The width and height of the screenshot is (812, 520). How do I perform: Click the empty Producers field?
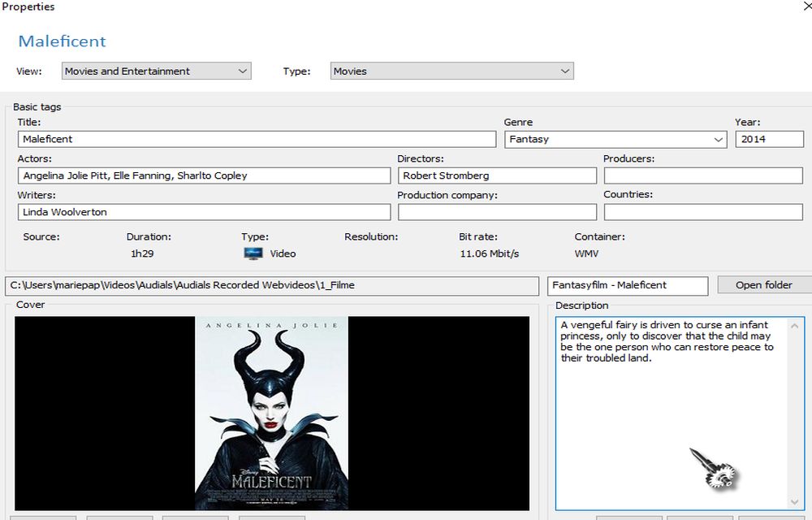click(x=703, y=175)
